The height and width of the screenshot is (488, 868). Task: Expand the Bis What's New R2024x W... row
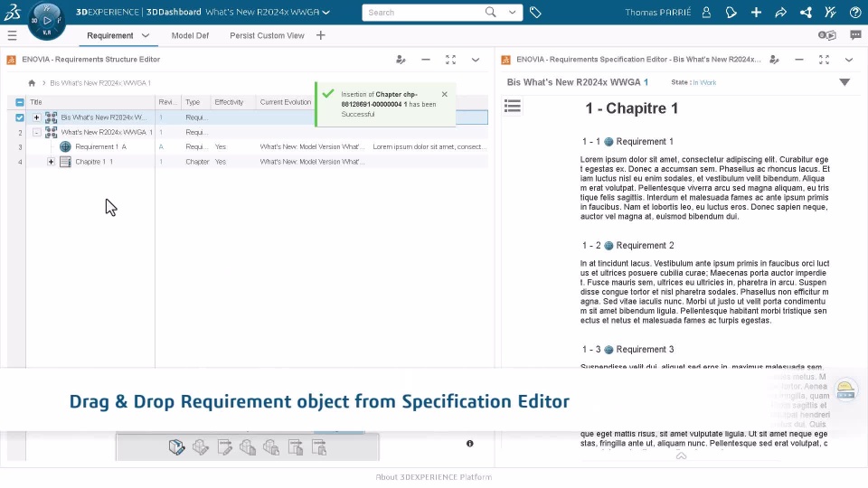pyautogui.click(x=36, y=117)
